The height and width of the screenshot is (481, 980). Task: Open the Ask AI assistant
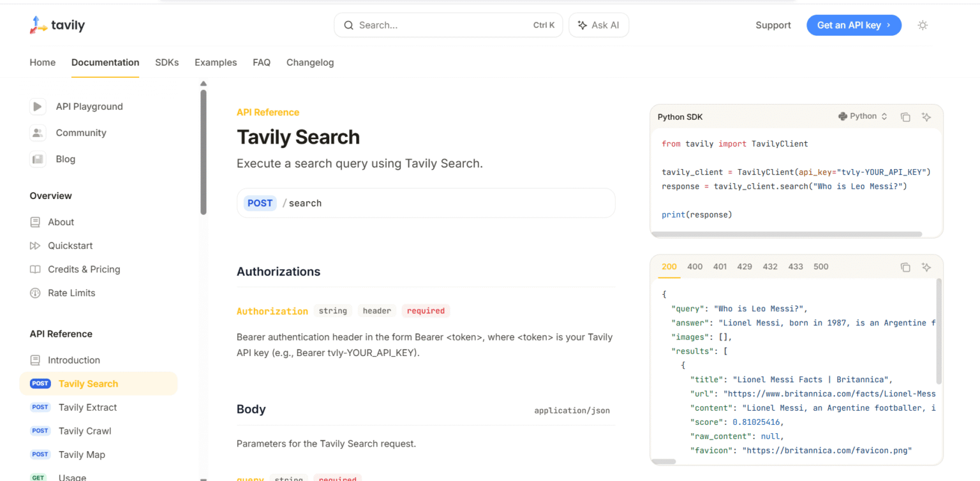coord(598,25)
